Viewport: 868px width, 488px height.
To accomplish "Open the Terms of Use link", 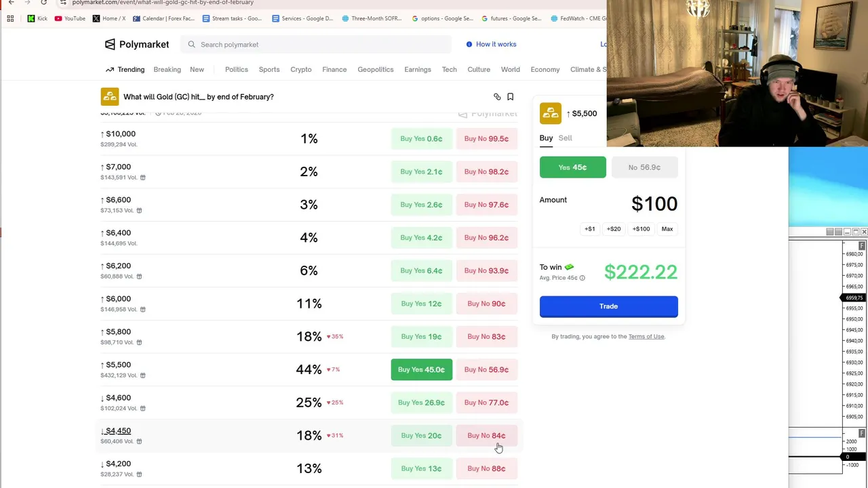I will [x=646, y=336].
